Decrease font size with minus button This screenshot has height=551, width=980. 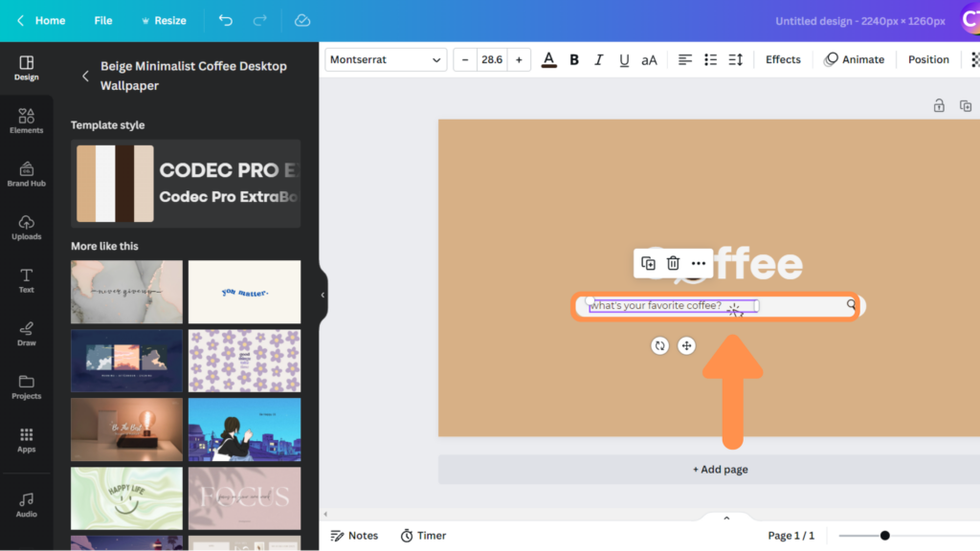pyautogui.click(x=465, y=60)
